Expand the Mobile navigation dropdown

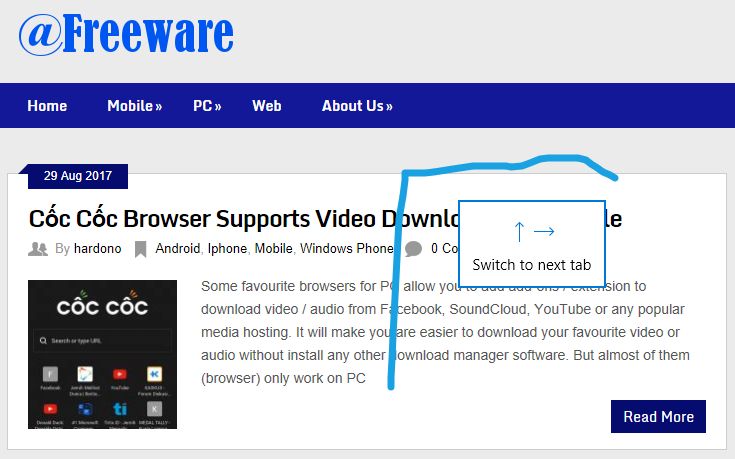point(134,106)
